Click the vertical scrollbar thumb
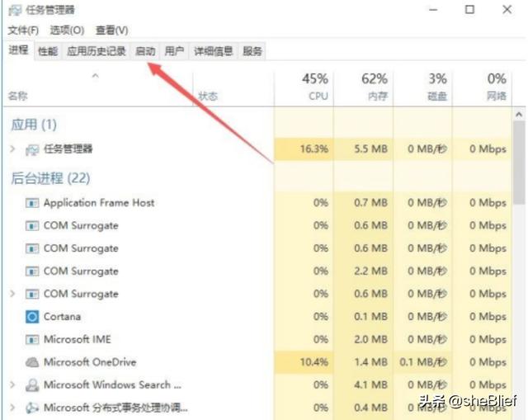Viewport: 528px width, 420px height. (x=519, y=163)
